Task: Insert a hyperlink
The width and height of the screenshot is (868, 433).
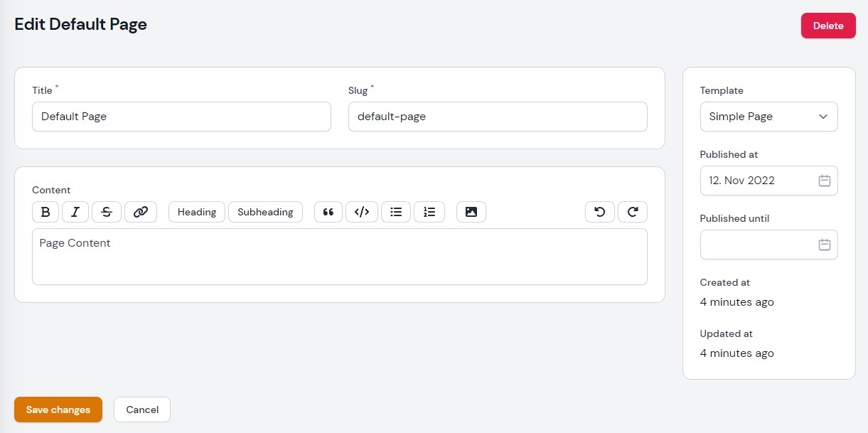Action: [141, 212]
